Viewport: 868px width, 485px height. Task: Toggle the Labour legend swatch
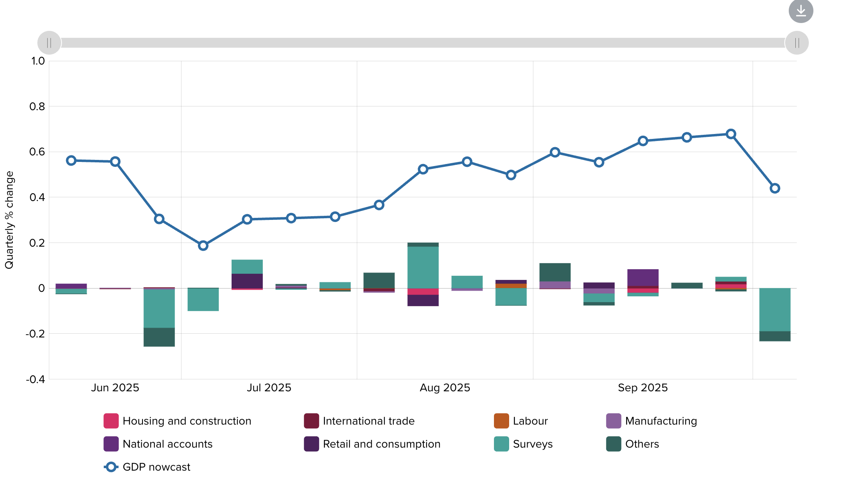click(501, 421)
